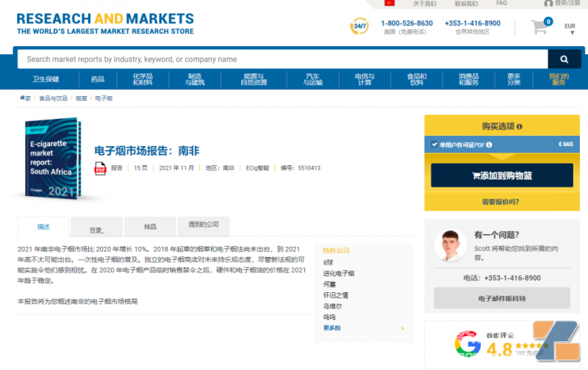
Task: Click the 需要报价吗? link
Action: click(x=501, y=202)
